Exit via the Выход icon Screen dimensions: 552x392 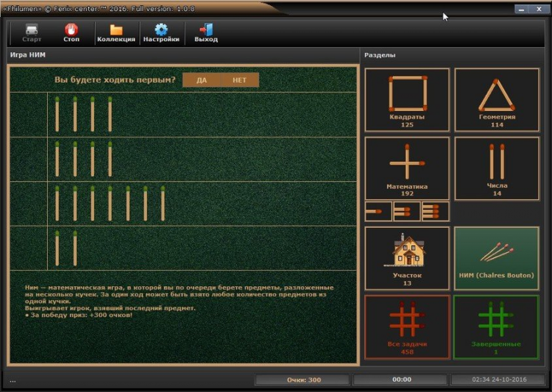(206, 32)
